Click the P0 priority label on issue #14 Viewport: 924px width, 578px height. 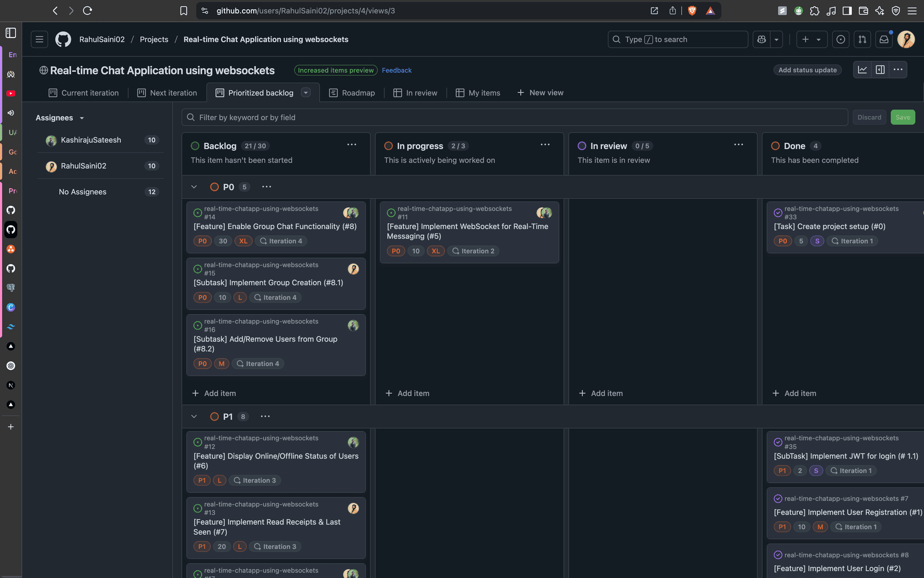[x=203, y=241]
